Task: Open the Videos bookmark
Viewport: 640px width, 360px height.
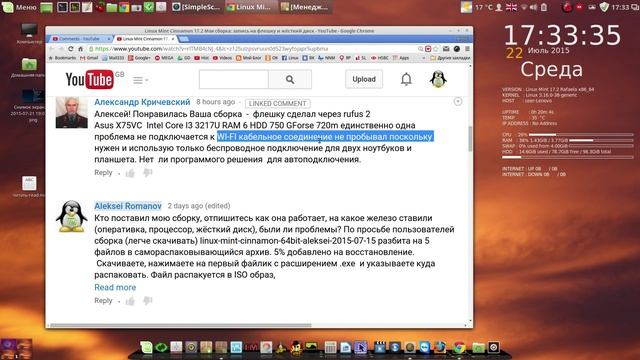Action: pos(222,58)
